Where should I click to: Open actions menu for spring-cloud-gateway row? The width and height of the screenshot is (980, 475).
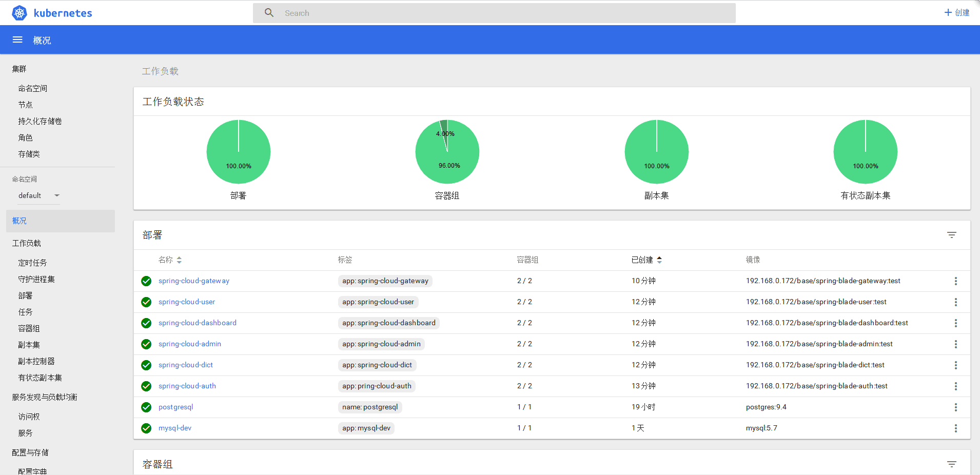pyautogui.click(x=955, y=281)
